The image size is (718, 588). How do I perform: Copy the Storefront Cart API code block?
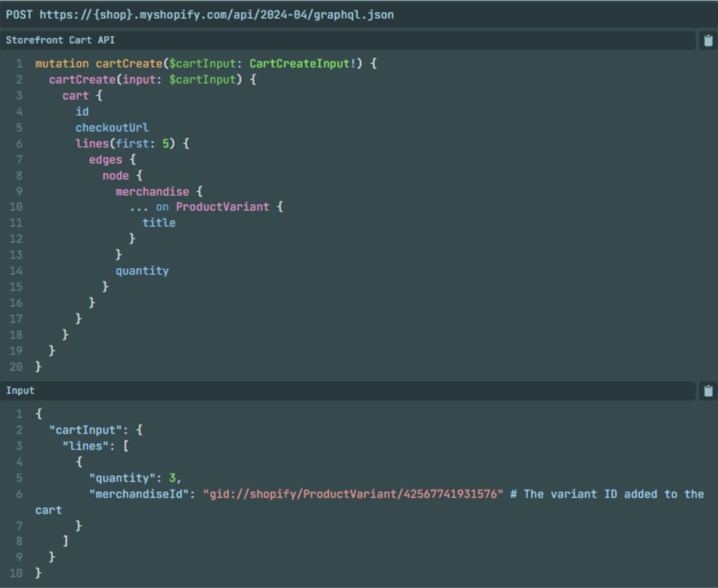(x=708, y=40)
